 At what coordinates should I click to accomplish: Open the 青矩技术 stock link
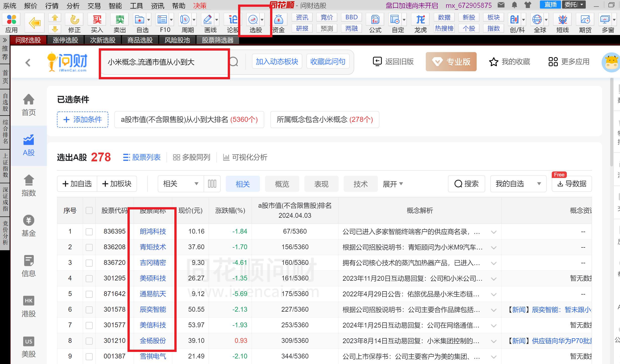153,247
